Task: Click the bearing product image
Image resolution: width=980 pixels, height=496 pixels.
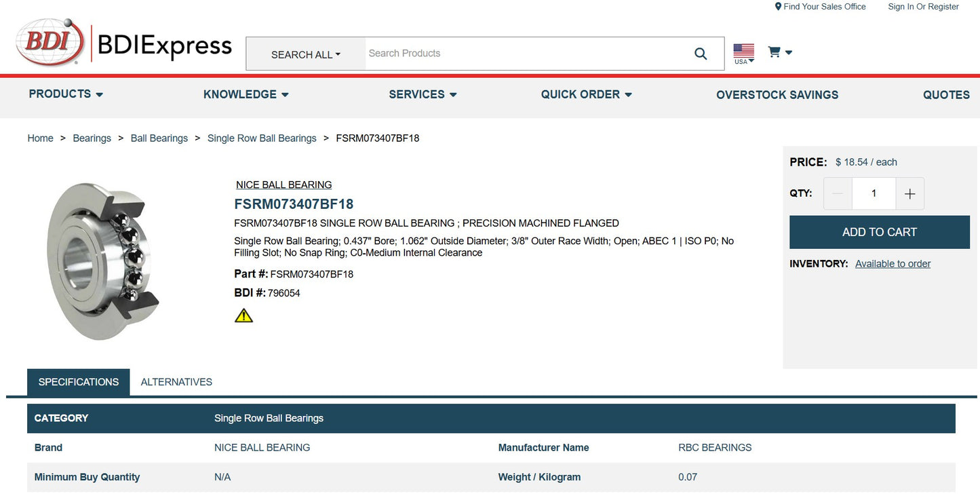Action: (x=103, y=261)
